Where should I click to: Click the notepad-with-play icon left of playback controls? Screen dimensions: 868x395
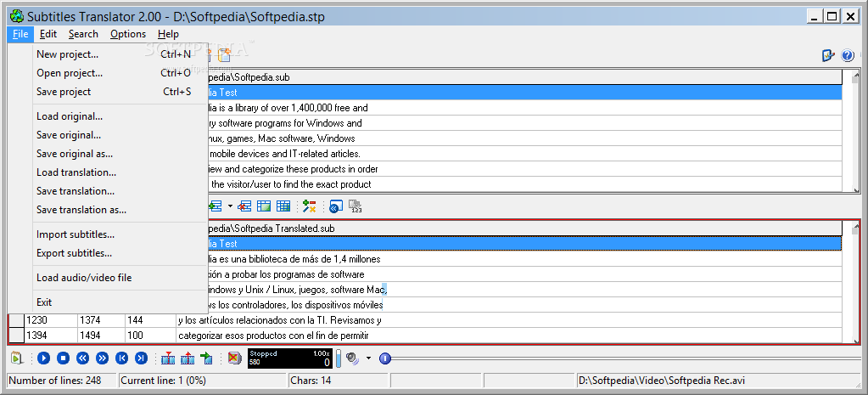[17, 358]
